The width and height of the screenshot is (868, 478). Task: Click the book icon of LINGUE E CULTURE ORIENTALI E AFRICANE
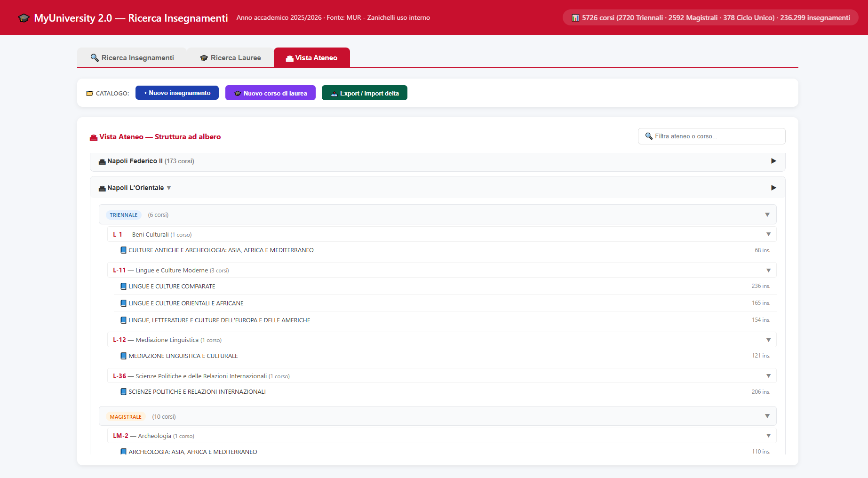pyautogui.click(x=123, y=303)
